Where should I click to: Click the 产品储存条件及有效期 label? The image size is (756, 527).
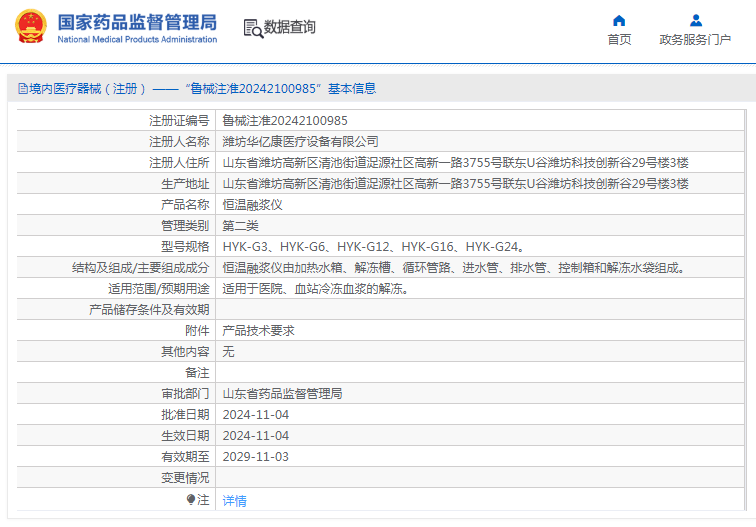[x=149, y=310]
